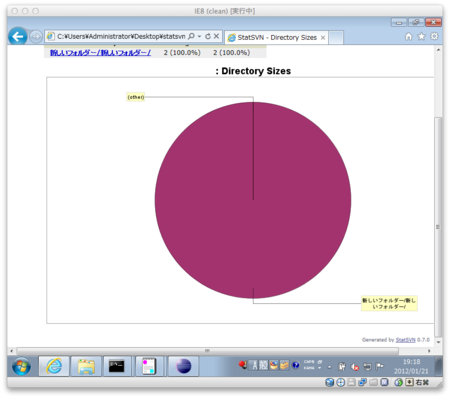
Task: Click the address bar URL field
Action: pos(121,36)
